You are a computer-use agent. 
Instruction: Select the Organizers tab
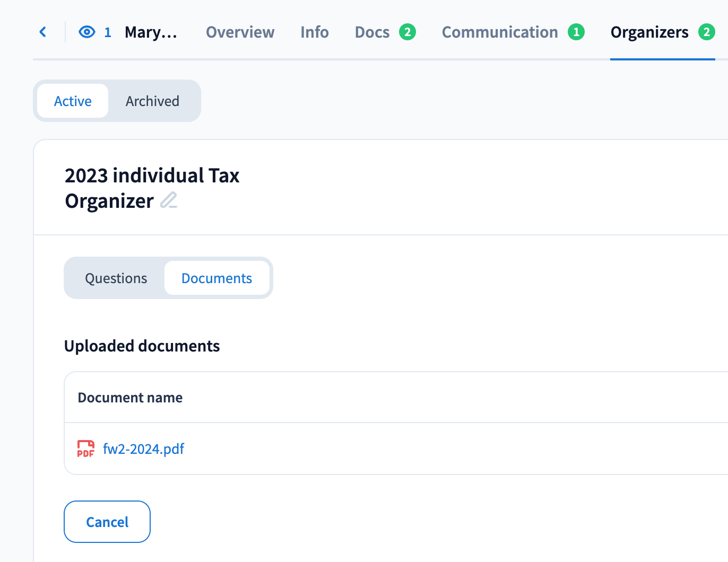click(649, 32)
